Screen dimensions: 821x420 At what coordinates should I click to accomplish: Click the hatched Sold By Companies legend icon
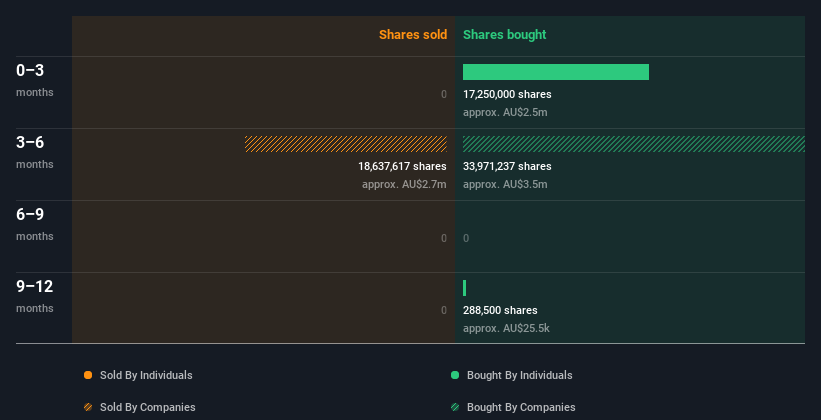click(x=88, y=407)
